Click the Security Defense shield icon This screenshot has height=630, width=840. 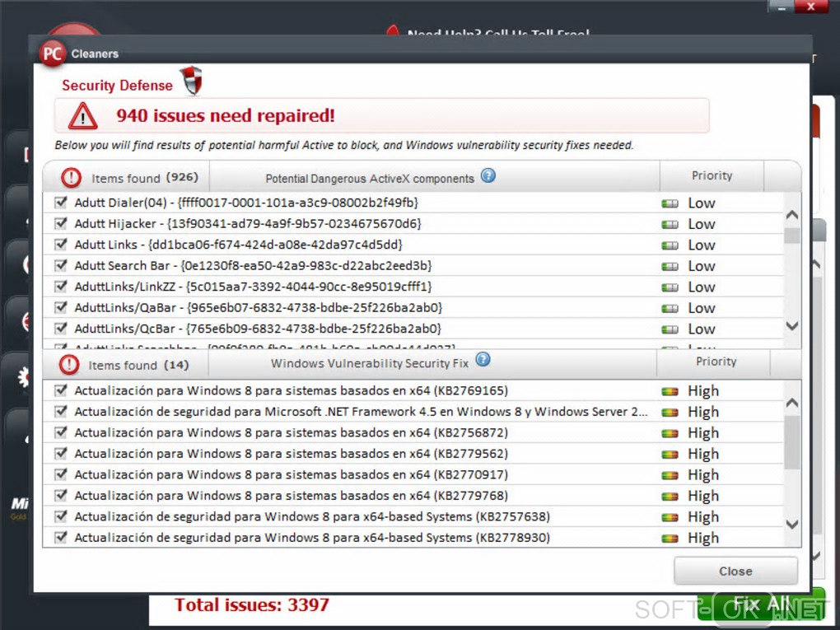click(x=191, y=81)
